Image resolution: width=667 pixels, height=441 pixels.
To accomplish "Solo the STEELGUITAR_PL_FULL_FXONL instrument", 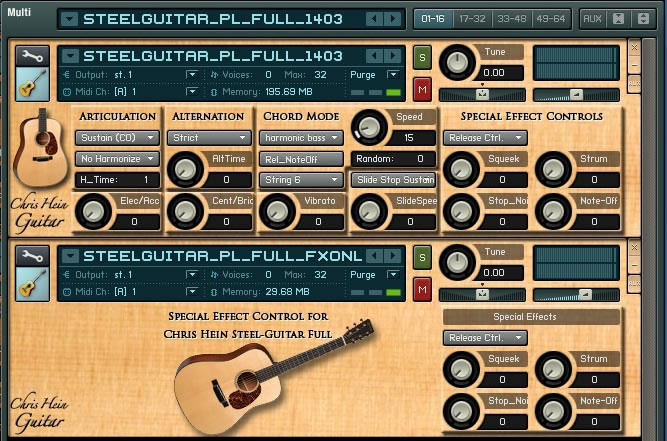I will [422, 257].
